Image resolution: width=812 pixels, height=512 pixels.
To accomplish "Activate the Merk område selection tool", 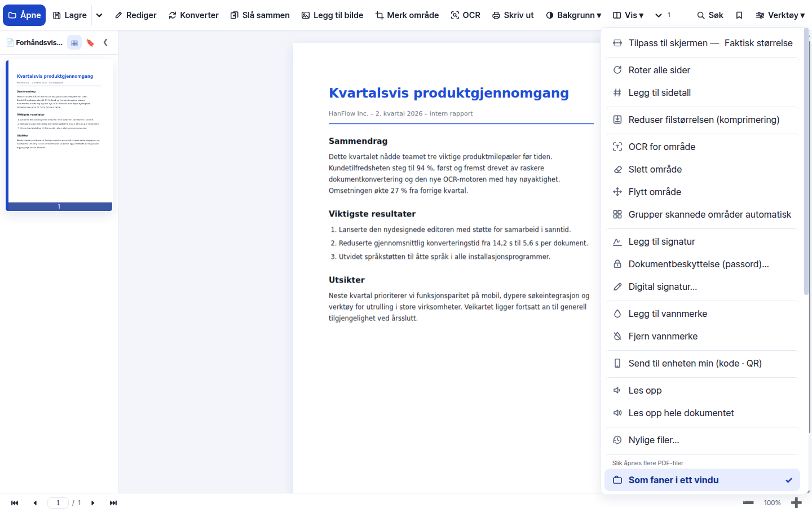I will click(x=407, y=15).
